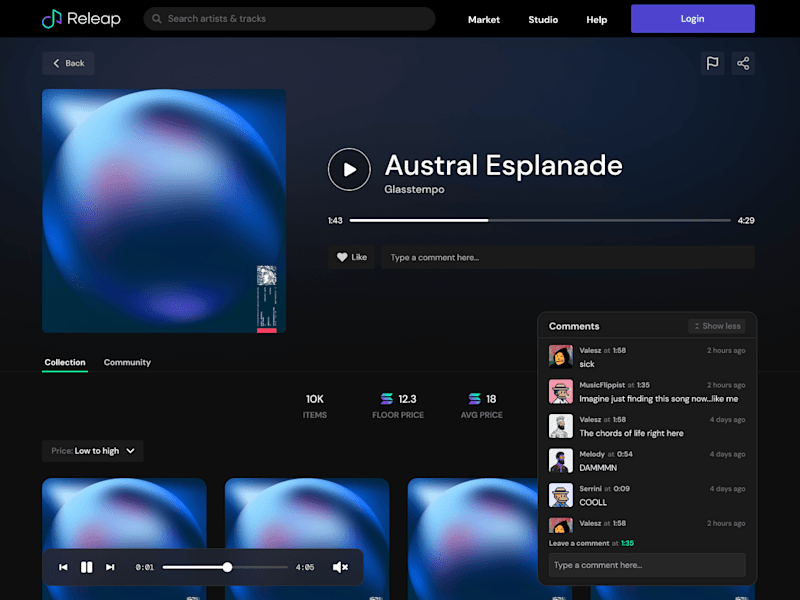This screenshot has height=600, width=800.
Task: Pause playback in the mini player
Action: tap(87, 567)
